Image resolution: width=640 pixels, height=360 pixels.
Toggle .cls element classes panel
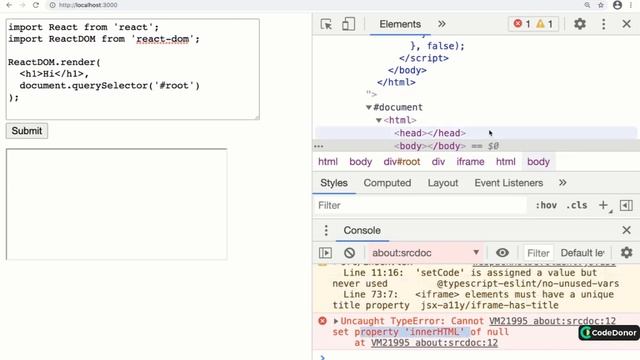[x=576, y=205]
